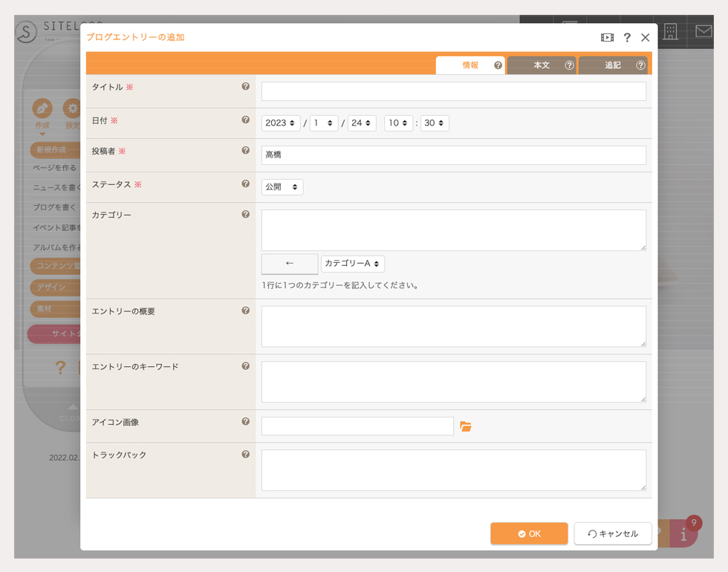Close the blog entry dialog
728x572 pixels.
click(646, 38)
